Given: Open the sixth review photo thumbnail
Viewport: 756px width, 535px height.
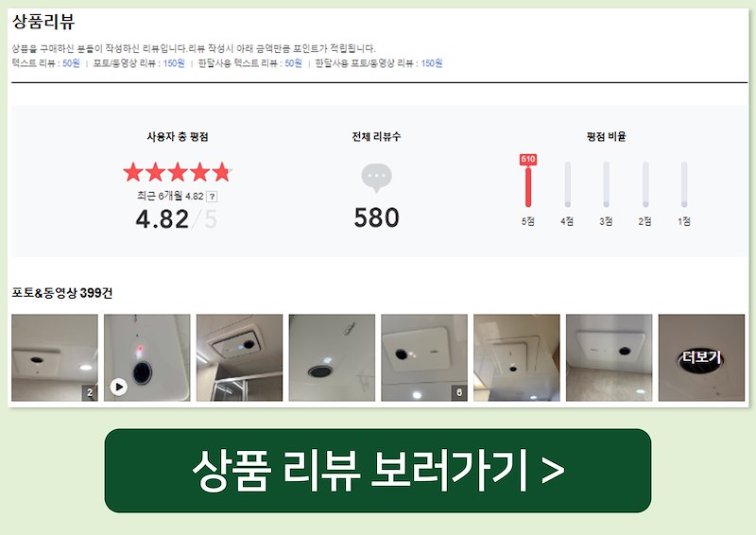Looking at the screenshot, I should click(517, 357).
